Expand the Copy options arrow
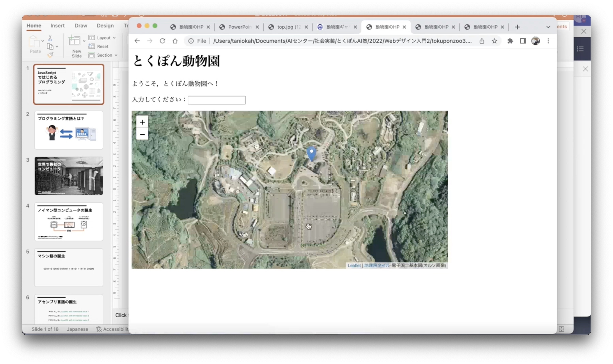 tap(57, 46)
